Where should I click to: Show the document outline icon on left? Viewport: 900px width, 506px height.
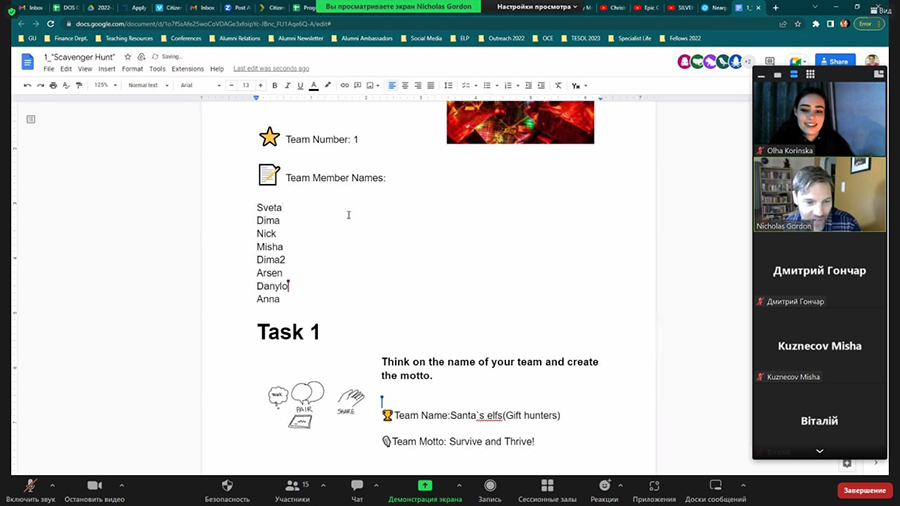(31, 119)
